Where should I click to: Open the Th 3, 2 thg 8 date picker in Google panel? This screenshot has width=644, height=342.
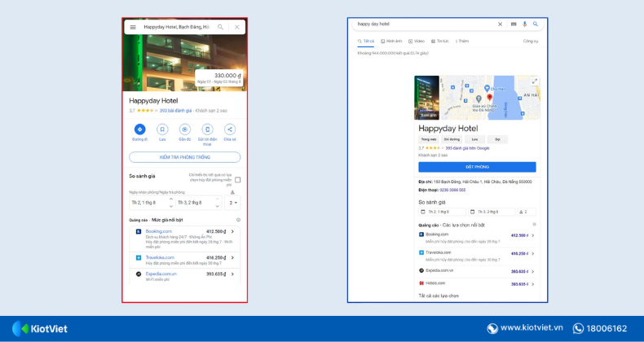point(492,212)
